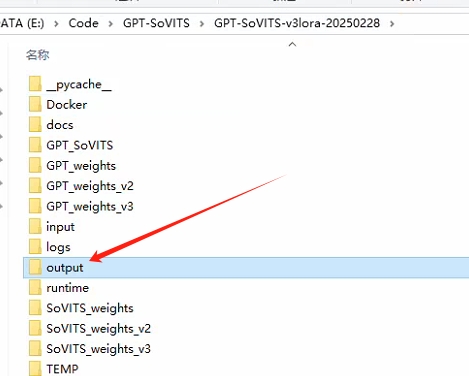Image resolution: width=469 pixels, height=376 pixels.
Task: Expand chevron after GPT-SoVITS-v3lora-20250228 breadcrumb
Action: [x=392, y=24]
